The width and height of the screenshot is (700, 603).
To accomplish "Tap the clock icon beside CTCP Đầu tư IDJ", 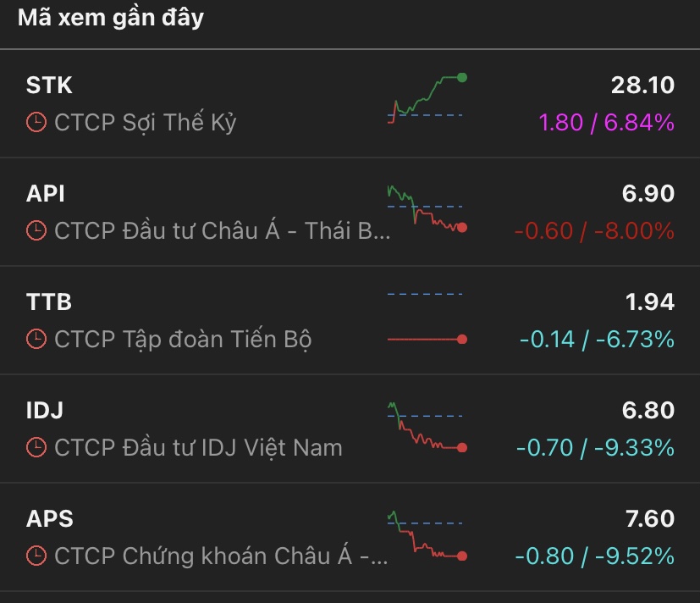I will click(36, 447).
